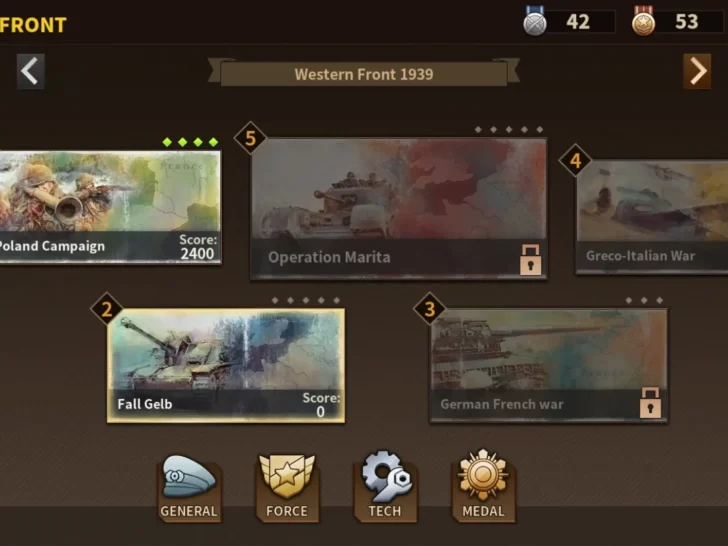Image resolution: width=728 pixels, height=546 pixels.
Task: Tap the number 5 diamond badge
Action: (250, 138)
